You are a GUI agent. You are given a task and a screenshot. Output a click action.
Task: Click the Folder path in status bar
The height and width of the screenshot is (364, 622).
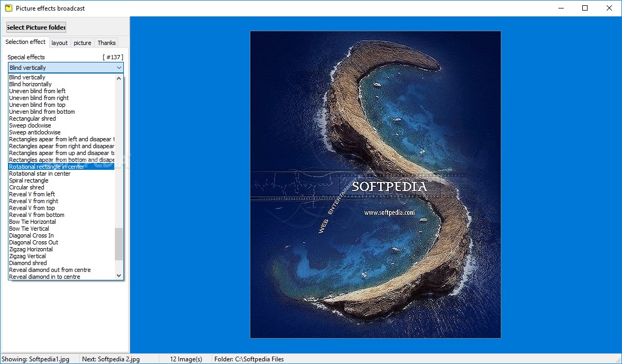pyautogui.click(x=249, y=359)
